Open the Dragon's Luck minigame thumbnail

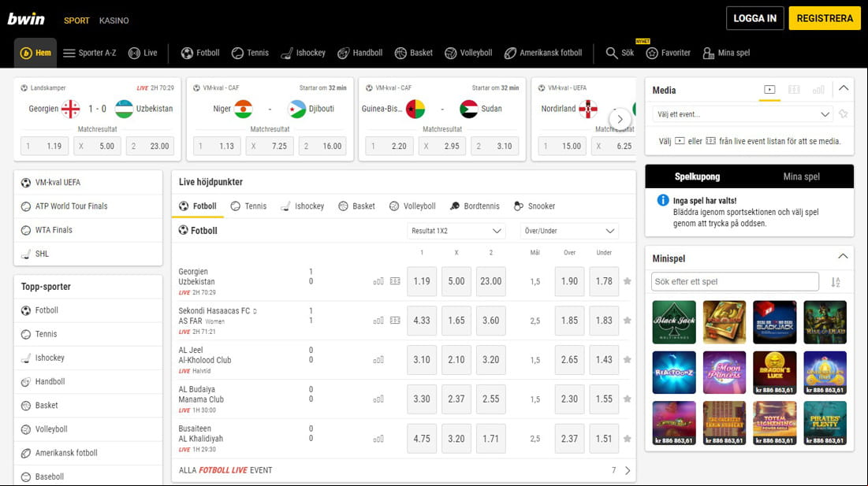coord(774,373)
